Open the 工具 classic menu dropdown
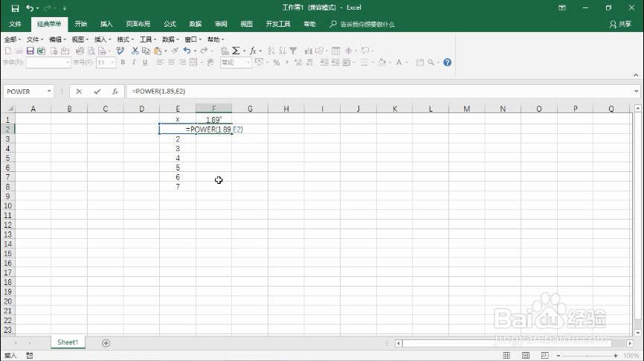The height and width of the screenshot is (361, 644). [x=148, y=39]
